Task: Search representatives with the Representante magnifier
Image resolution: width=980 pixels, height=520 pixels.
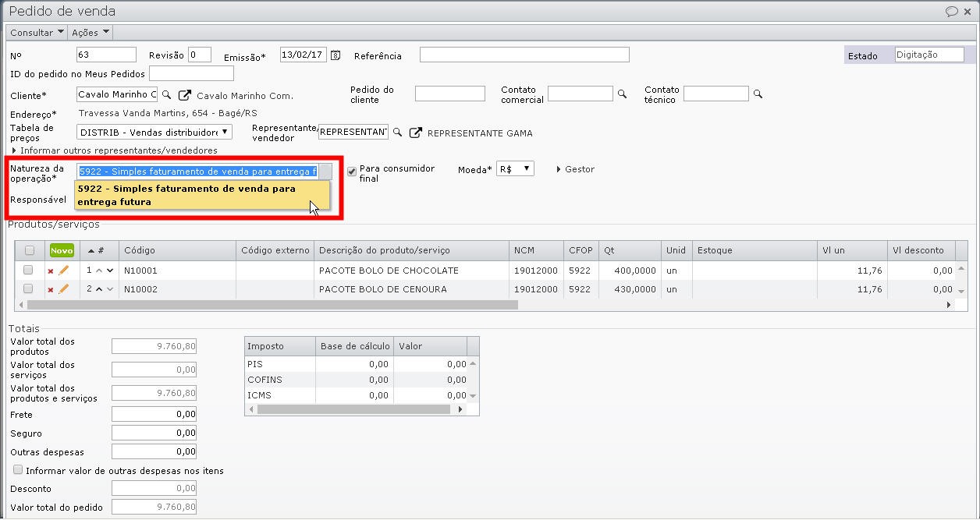Action: click(x=397, y=133)
